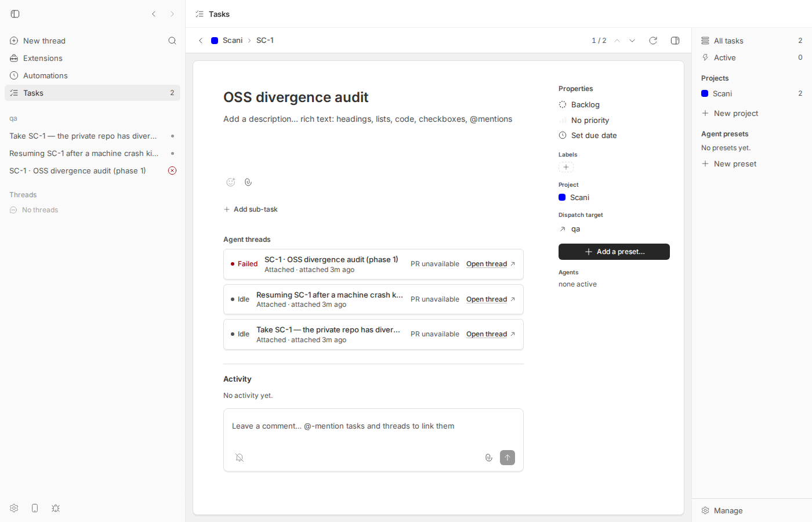Click 'PR unavailable' in the Failed row
This screenshot has width=812, height=522.
[435, 264]
